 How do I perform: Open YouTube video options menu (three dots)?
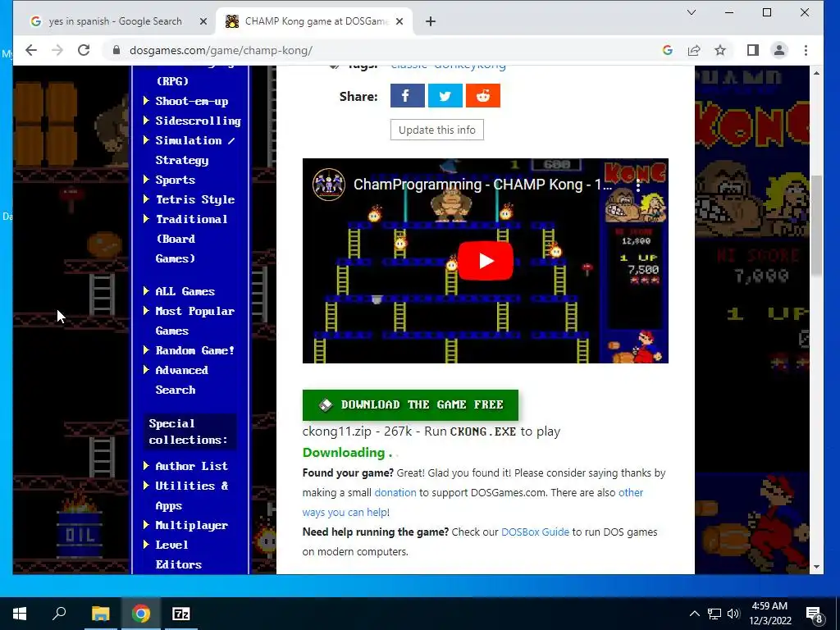point(638,185)
